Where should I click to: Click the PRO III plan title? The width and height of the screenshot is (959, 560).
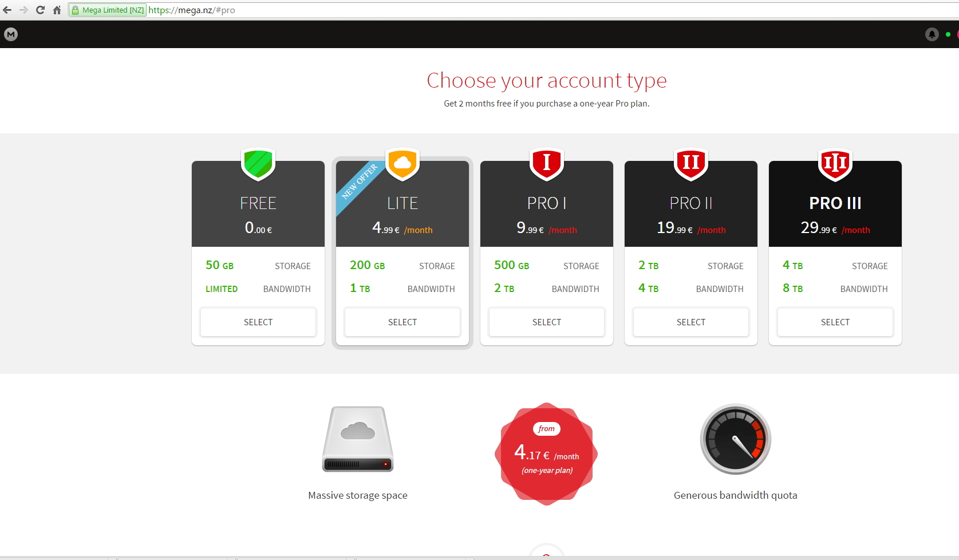(835, 203)
